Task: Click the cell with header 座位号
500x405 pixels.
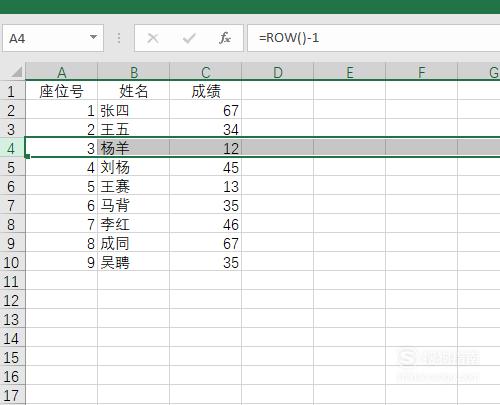Action: [x=62, y=91]
